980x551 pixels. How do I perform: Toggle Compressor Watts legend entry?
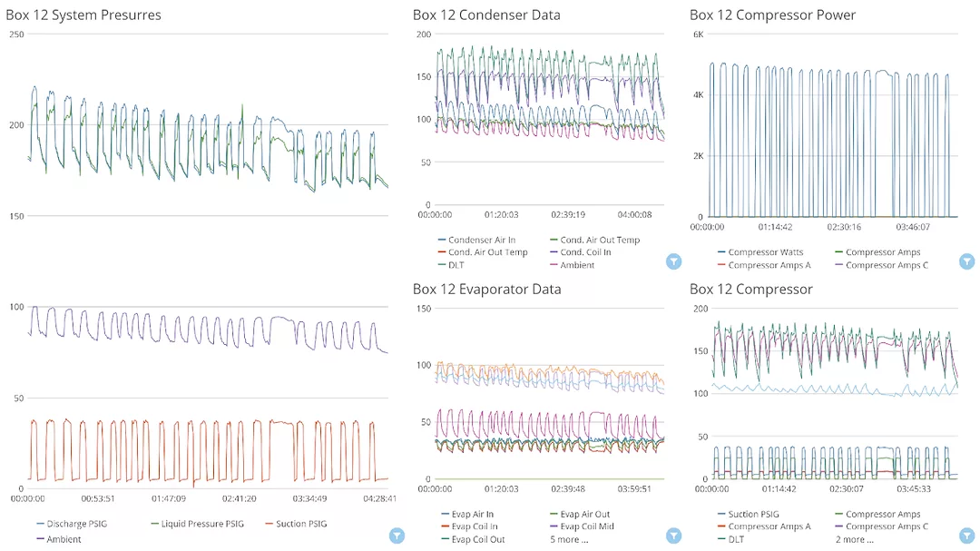760,252
